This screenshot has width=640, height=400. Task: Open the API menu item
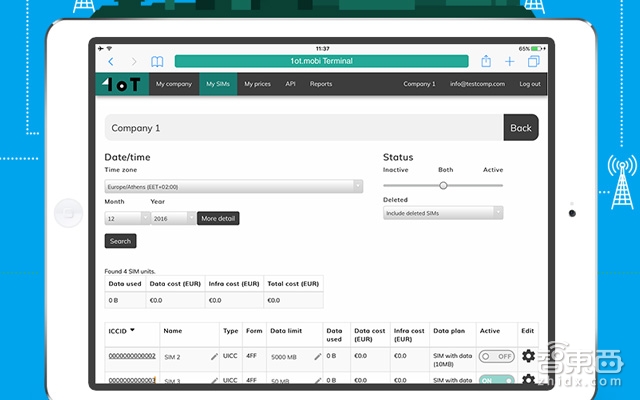(x=290, y=84)
